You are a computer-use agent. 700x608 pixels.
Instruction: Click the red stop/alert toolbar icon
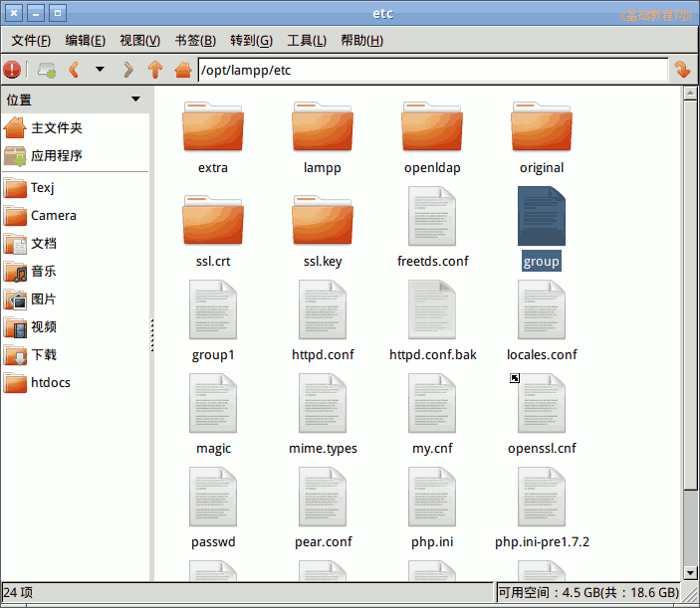[x=12, y=70]
